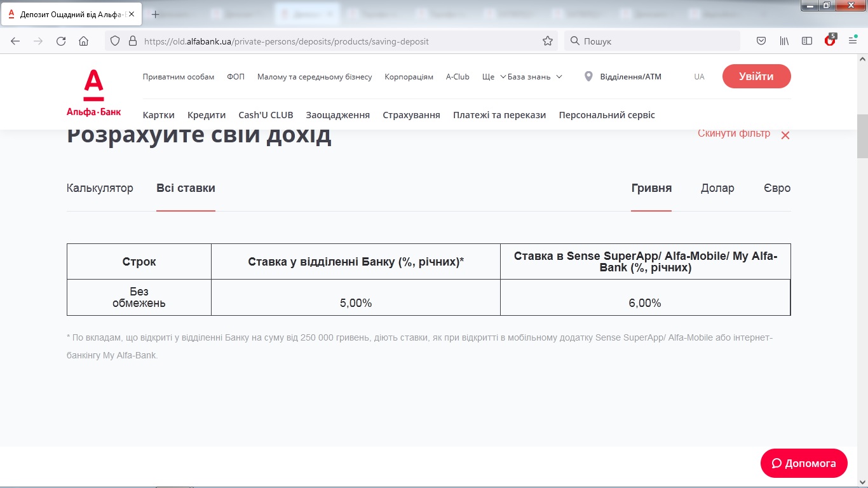This screenshot has width=868, height=488.
Task: Click the 6,00% rate cell
Action: [645, 297]
